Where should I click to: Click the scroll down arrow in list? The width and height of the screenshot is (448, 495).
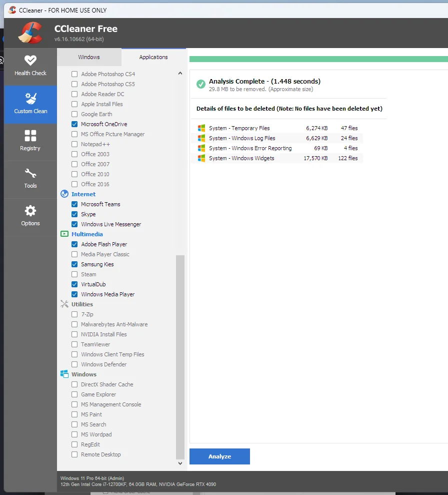pos(180,463)
